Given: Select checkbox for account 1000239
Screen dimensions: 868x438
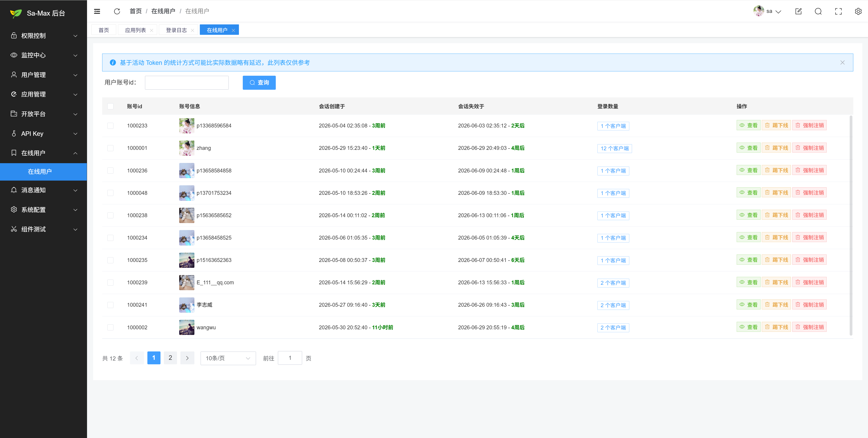Looking at the screenshot, I should [111, 283].
